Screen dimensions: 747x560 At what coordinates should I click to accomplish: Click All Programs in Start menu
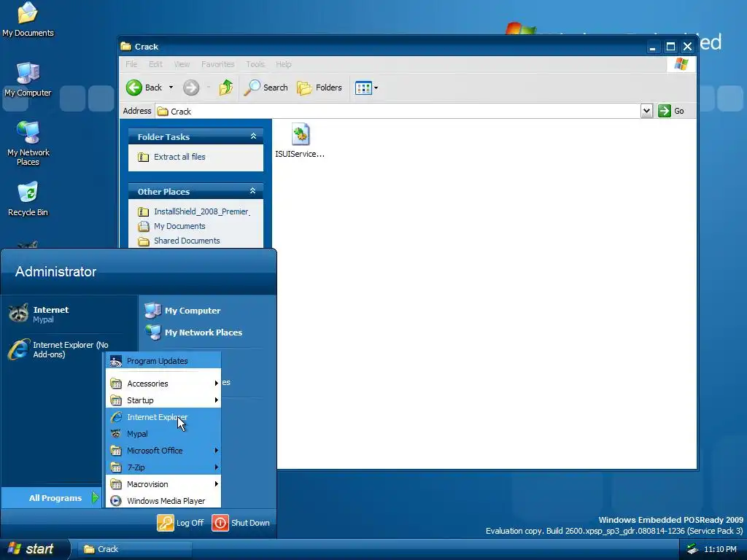coord(52,498)
